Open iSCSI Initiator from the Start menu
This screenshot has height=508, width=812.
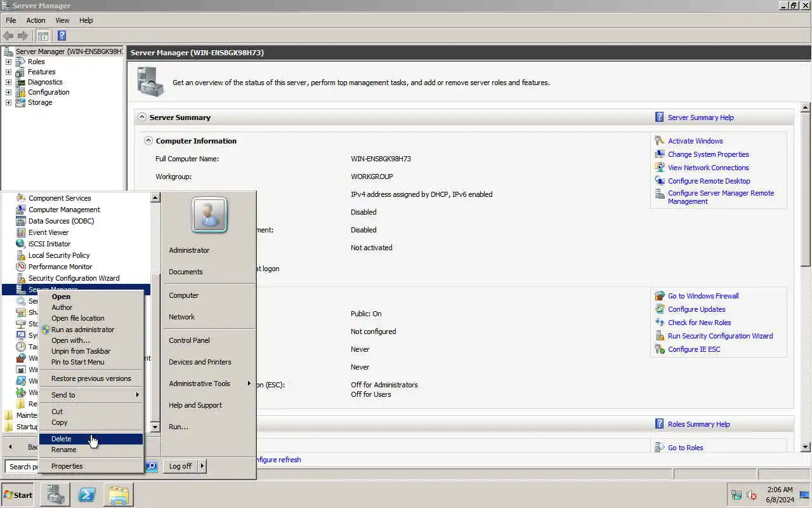pos(49,244)
